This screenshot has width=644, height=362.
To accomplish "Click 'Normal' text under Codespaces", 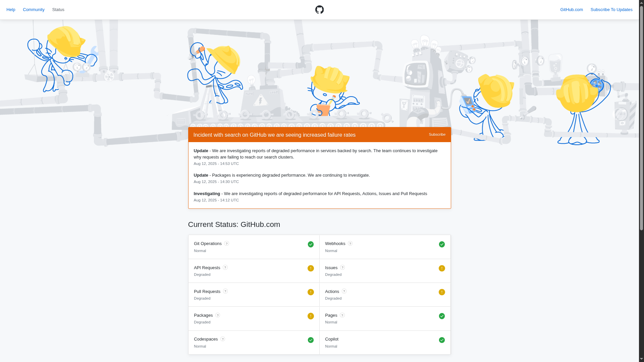I will coord(200,346).
